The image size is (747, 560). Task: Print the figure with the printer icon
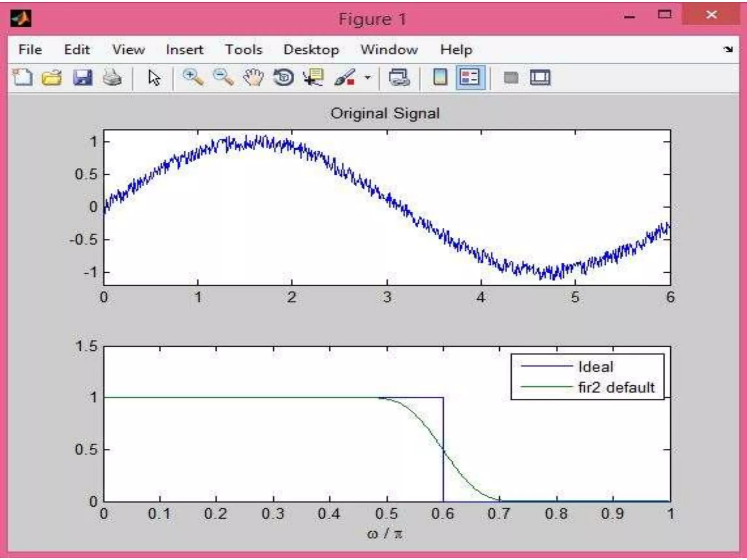tap(112, 78)
